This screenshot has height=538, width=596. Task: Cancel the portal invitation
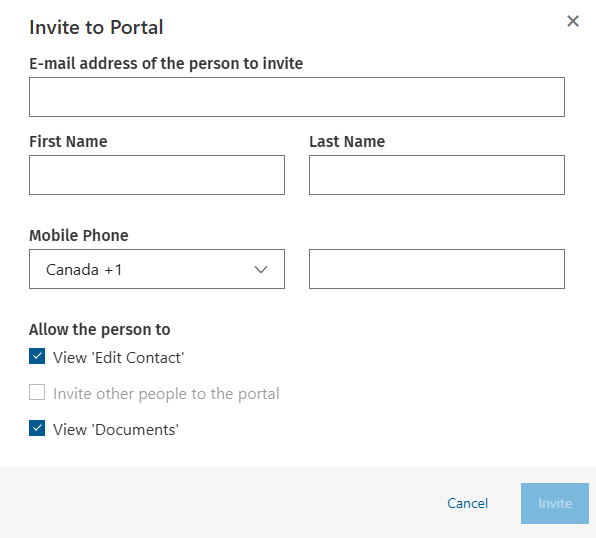click(467, 503)
